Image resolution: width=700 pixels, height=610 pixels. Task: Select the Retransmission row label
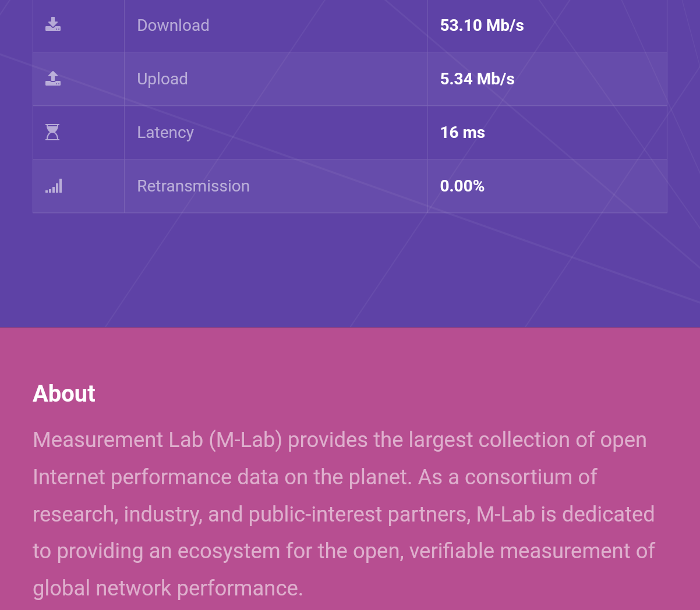click(x=193, y=186)
